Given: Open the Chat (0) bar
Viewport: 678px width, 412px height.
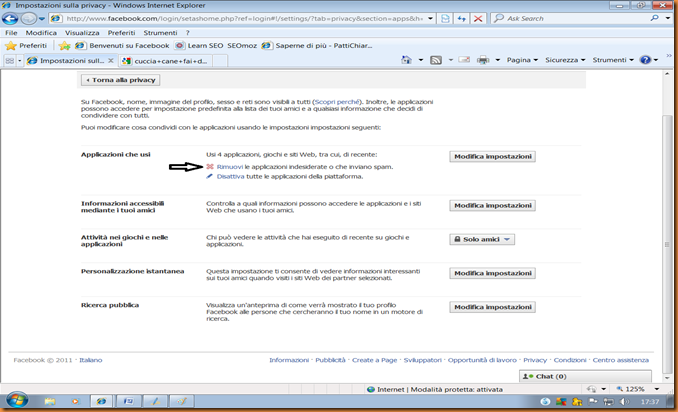Looking at the screenshot, I should [x=585, y=376].
